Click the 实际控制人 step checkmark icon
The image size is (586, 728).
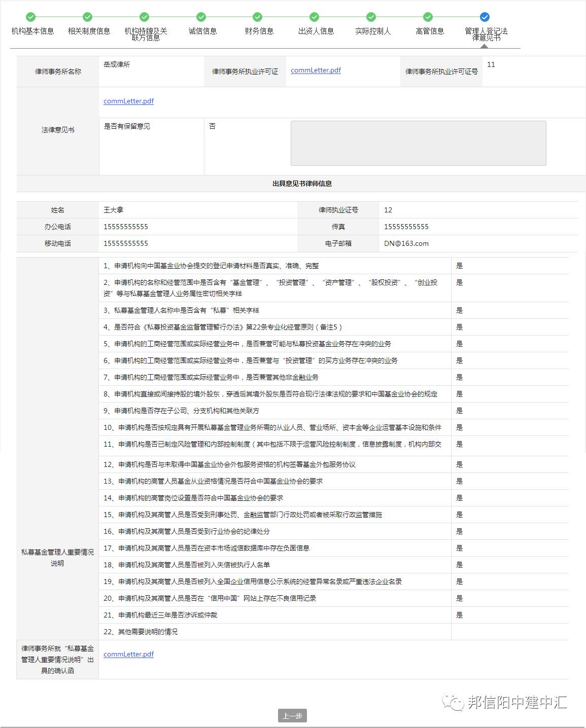(371, 17)
